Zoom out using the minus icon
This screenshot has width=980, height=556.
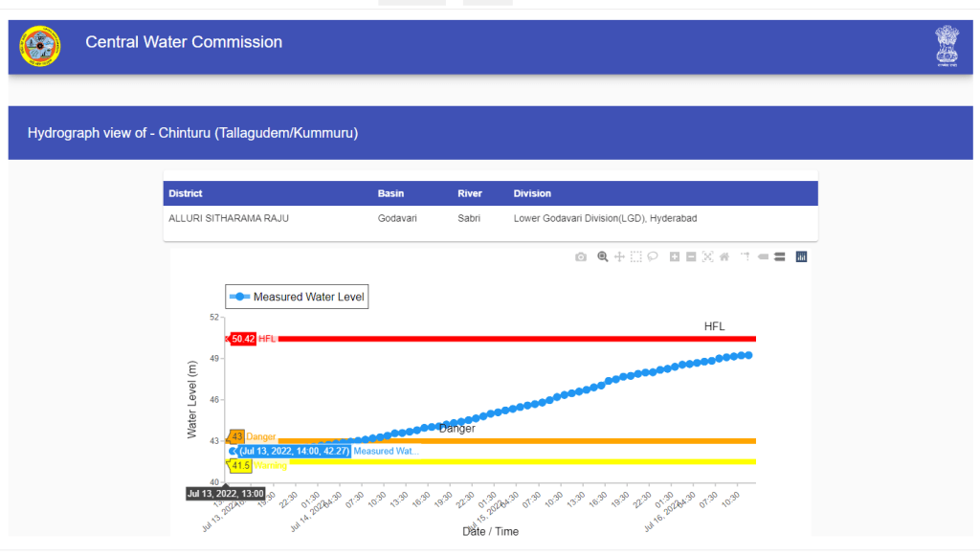click(x=691, y=256)
